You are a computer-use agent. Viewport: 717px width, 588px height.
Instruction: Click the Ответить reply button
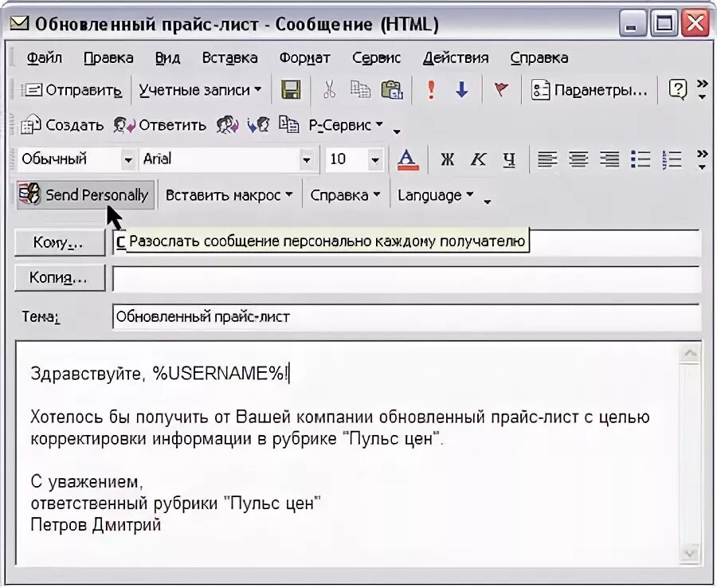click(160, 125)
